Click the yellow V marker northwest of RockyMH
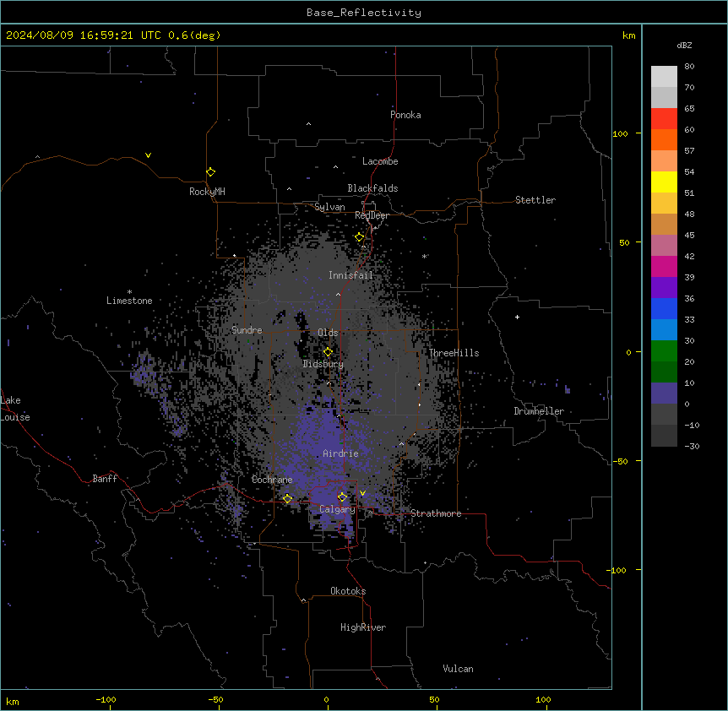 click(148, 155)
